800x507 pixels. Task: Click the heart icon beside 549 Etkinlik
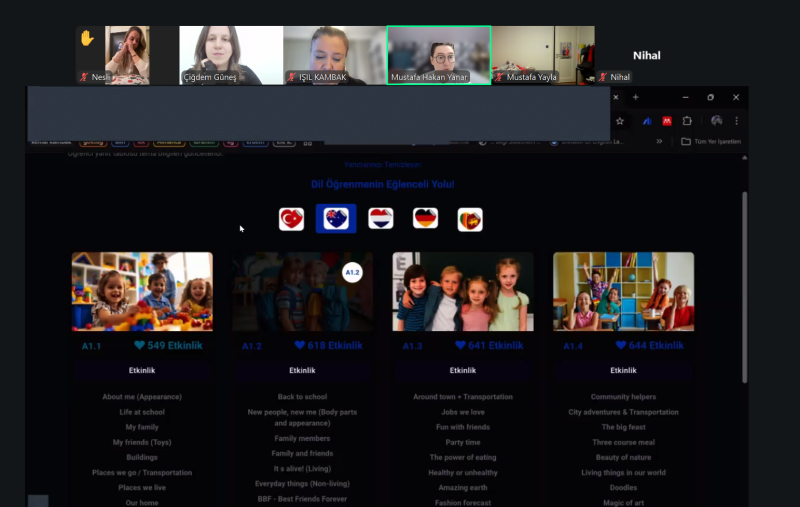(140, 345)
